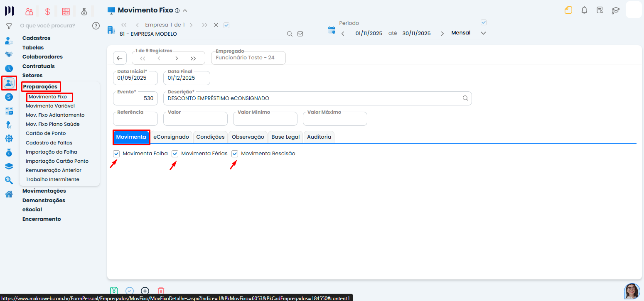This screenshot has height=301, width=644.
Task: Collapse the Movimento Fixo title chevron
Action: [x=185, y=10]
